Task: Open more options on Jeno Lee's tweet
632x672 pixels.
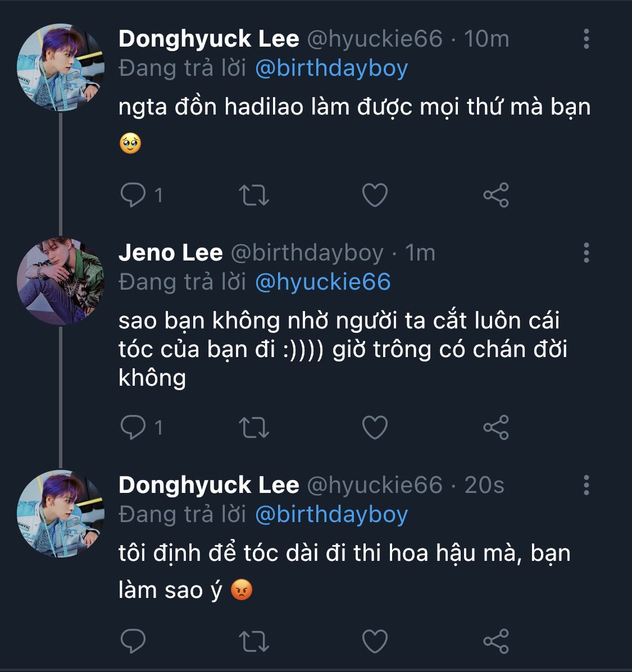Action: pyautogui.click(x=586, y=253)
